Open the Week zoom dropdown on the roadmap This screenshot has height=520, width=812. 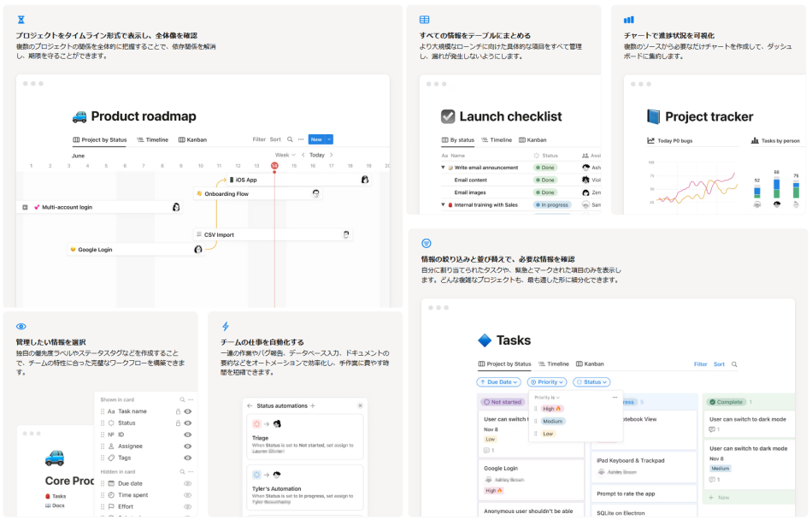(x=283, y=155)
